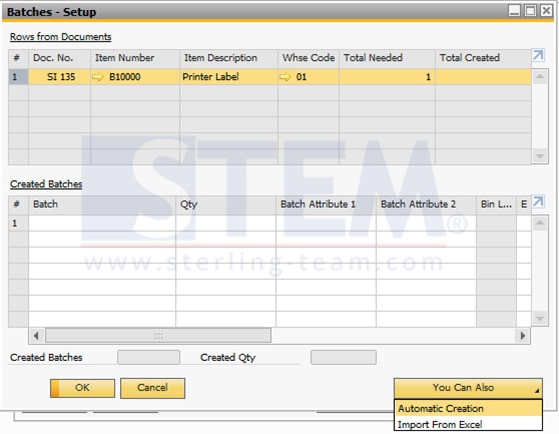Click the Rows from Documents heading

[x=61, y=37]
